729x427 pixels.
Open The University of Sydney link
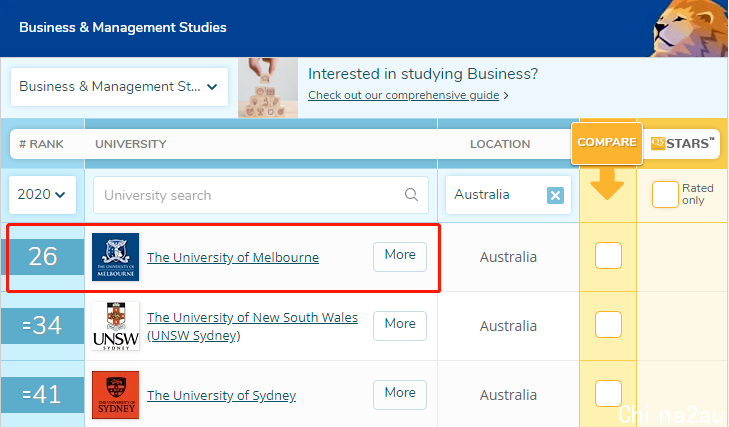221,395
